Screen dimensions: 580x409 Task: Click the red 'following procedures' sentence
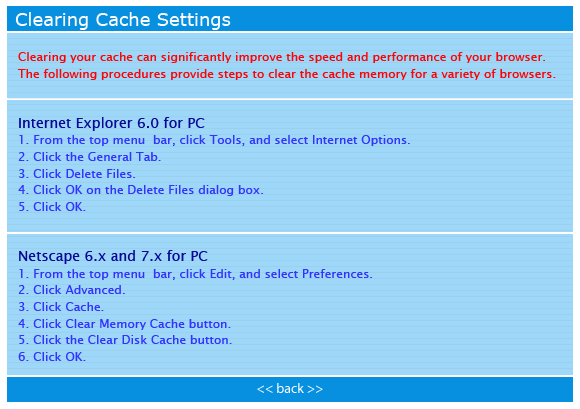coord(287,74)
